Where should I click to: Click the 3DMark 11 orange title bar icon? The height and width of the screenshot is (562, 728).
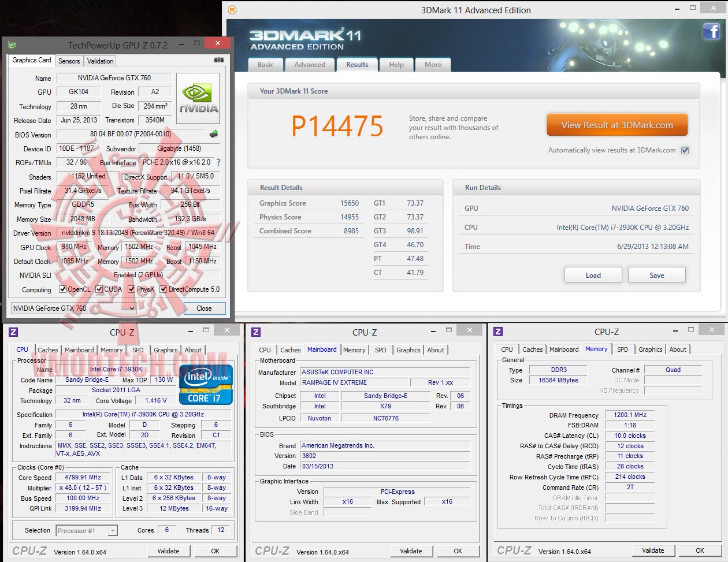coord(232,10)
